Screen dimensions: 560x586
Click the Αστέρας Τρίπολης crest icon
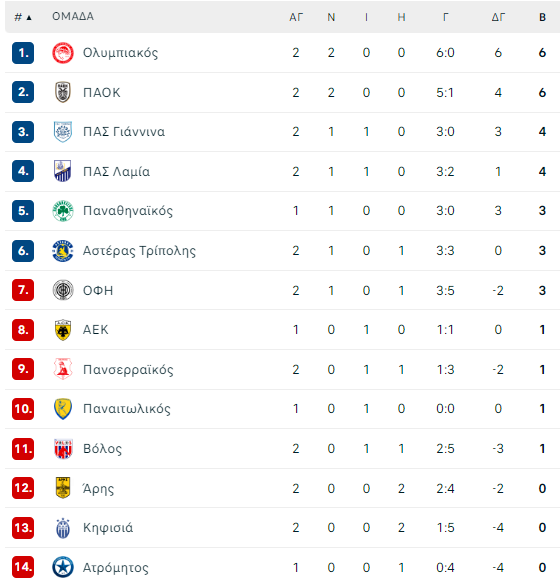62,251
